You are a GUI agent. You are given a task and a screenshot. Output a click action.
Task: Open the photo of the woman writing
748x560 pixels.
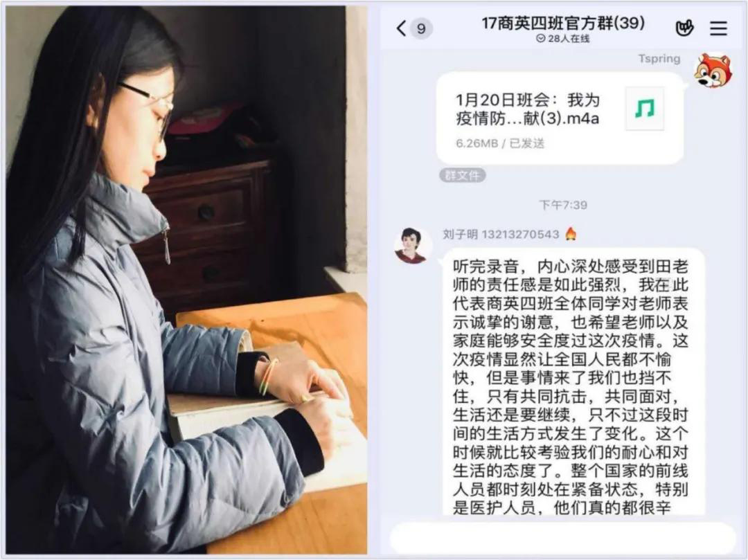point(186,280)
